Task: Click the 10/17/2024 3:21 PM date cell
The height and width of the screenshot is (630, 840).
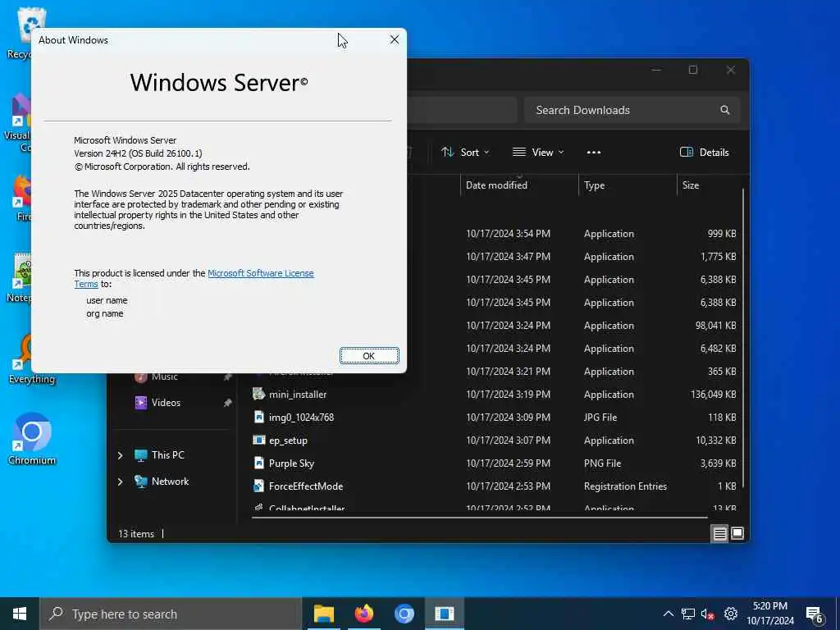Action: (508, 372)
